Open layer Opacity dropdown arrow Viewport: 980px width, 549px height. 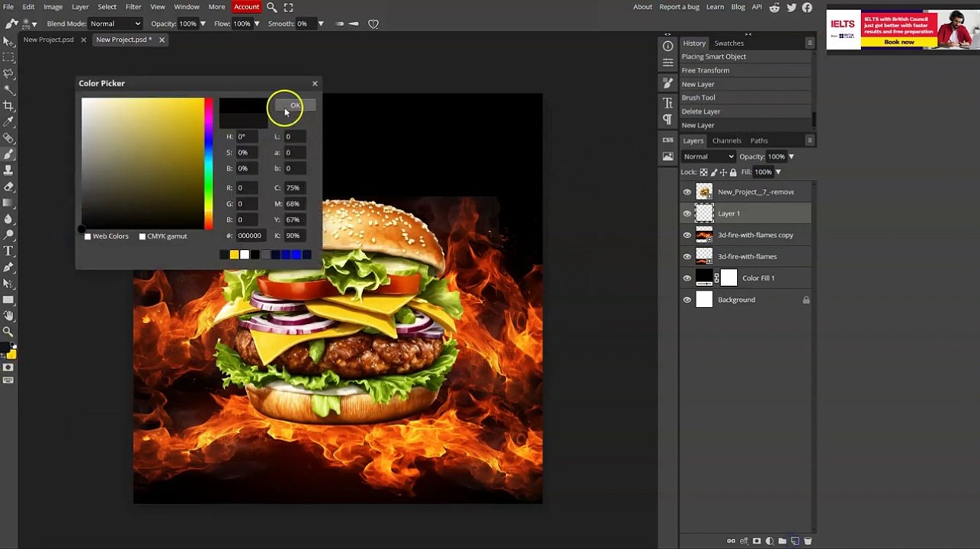click(791, 157)
